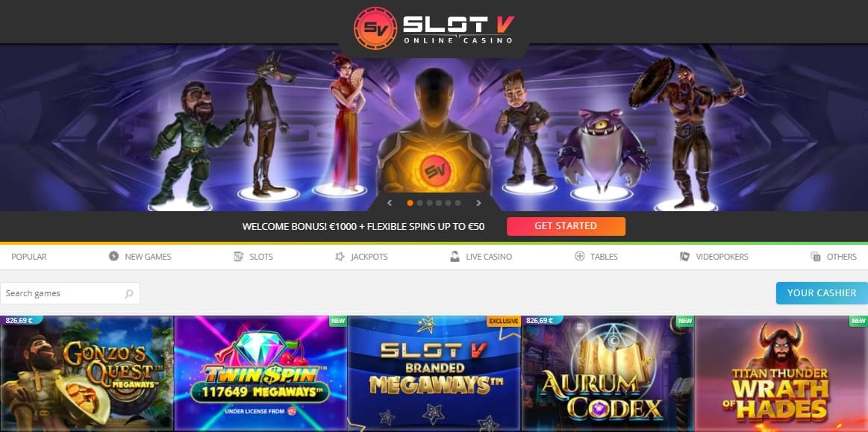Viewport: 868px width, 432px height.
Task: Select the active orange carousel dot
Action: click(x=410, y=203)
